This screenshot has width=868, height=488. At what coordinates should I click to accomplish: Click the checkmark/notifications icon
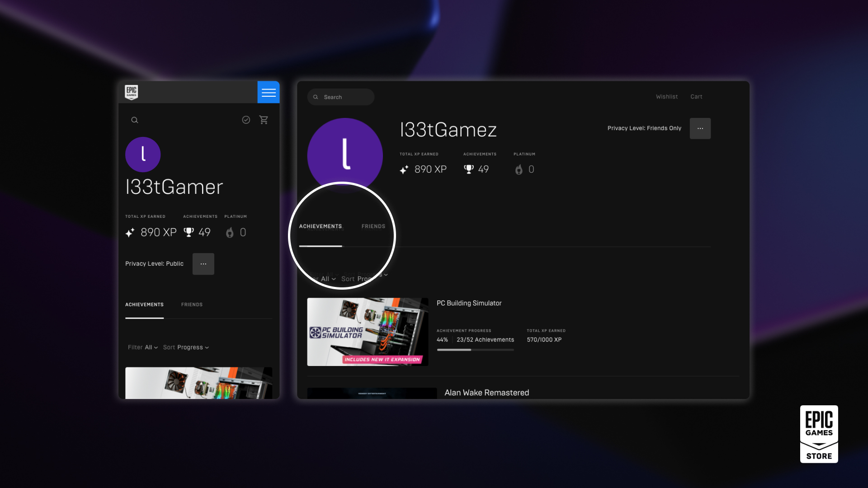pyautogui.click(x=246, y=120)
